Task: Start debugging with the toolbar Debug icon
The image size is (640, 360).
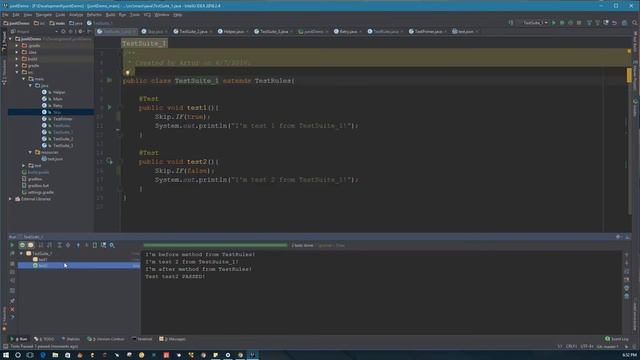Action: point(562,23)
